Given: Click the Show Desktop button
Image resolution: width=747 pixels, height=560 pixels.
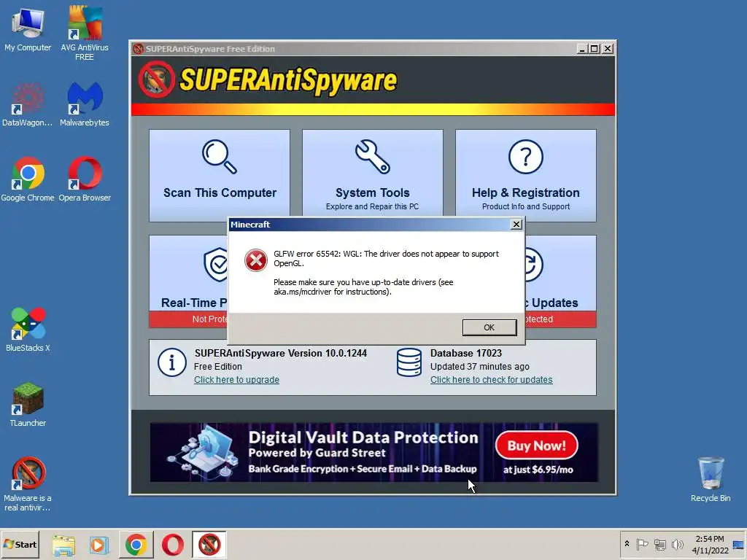Looking at the screenshot, I should (x=738, y=545).
